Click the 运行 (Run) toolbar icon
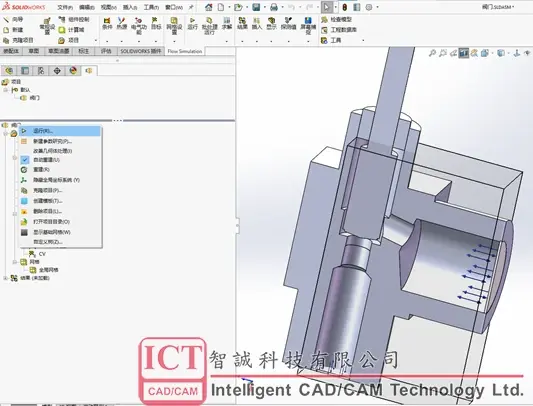The height and width of the screenshot is (406, 533). point(192,24)
